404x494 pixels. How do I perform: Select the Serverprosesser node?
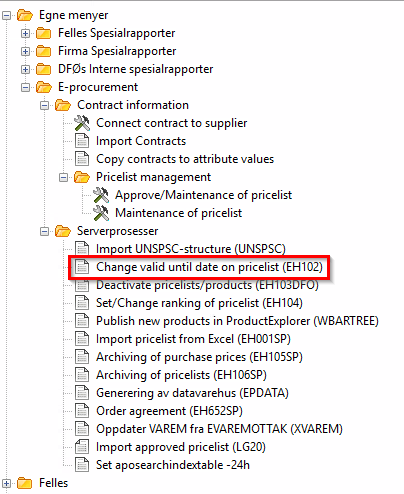coord(117,231)
